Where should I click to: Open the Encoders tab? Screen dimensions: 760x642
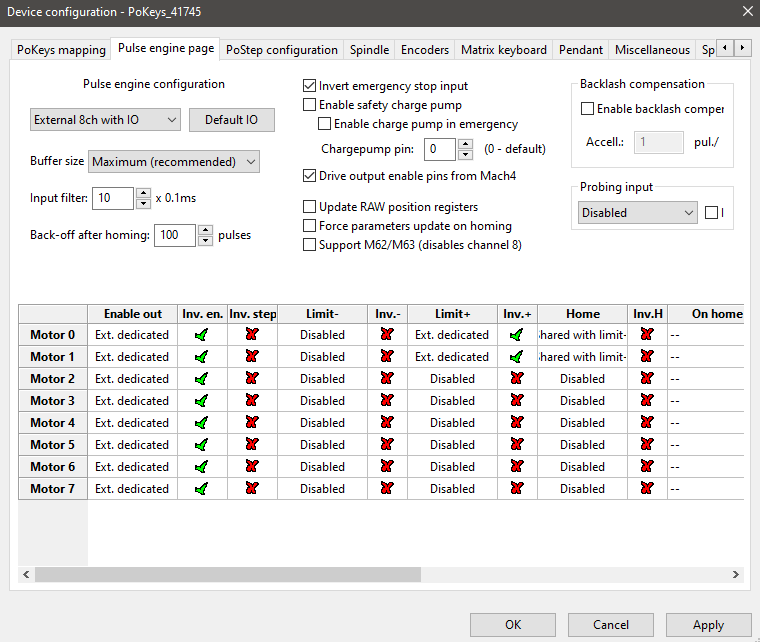point(425,50)
